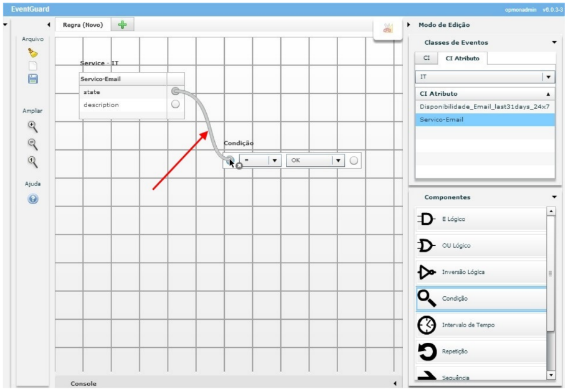The height and width of the screenshot is (392, 568).
Task: Click the new blank document icon
Action: pos(33,65)
